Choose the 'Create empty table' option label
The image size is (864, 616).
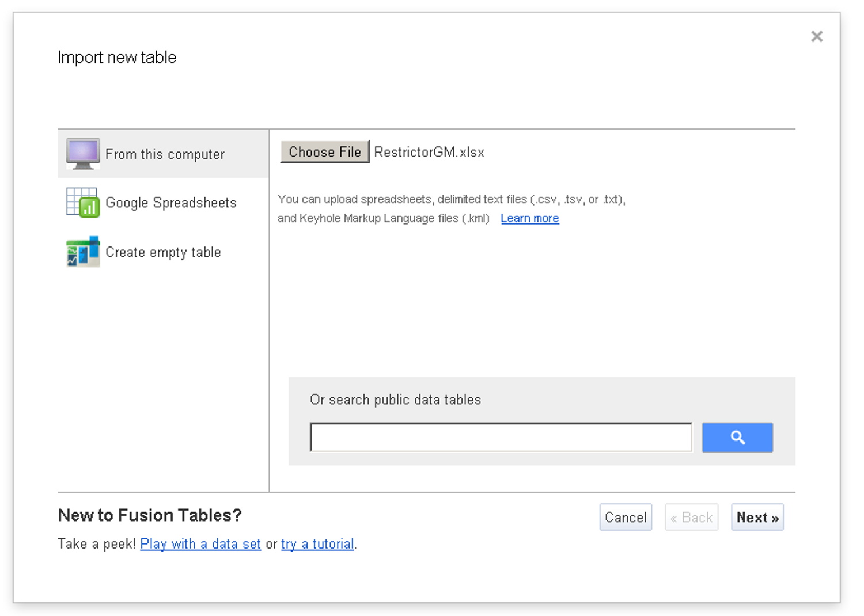163,252
